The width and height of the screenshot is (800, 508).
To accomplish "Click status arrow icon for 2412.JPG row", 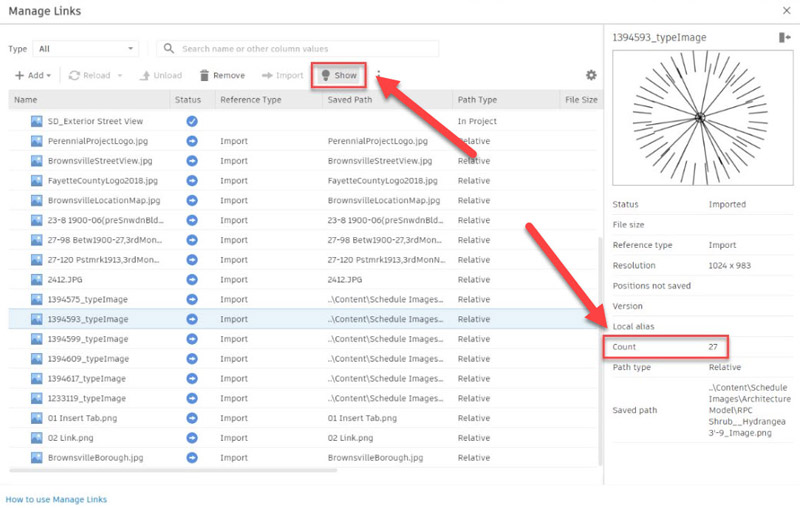I will tap(192, 280).
